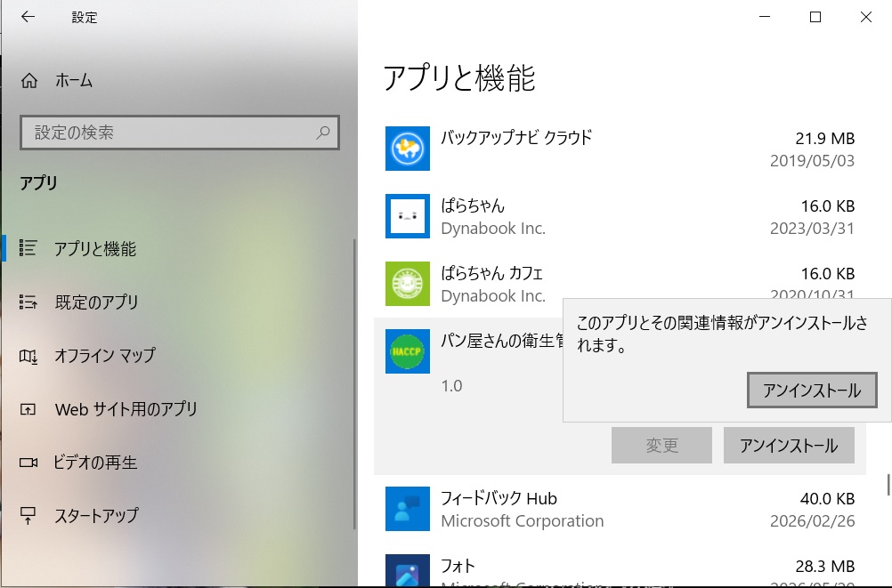Click the アプリと機能 list icon
This screenshot has height=588, width=892.
[x=28, y=248]
